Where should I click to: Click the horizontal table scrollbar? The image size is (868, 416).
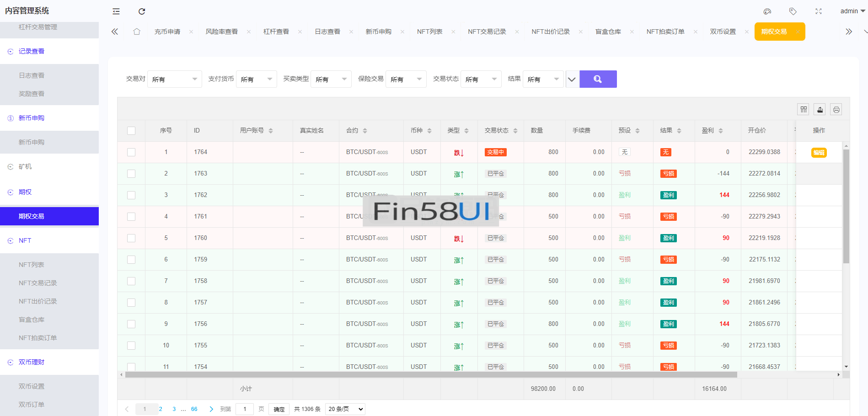click(431, 375)
